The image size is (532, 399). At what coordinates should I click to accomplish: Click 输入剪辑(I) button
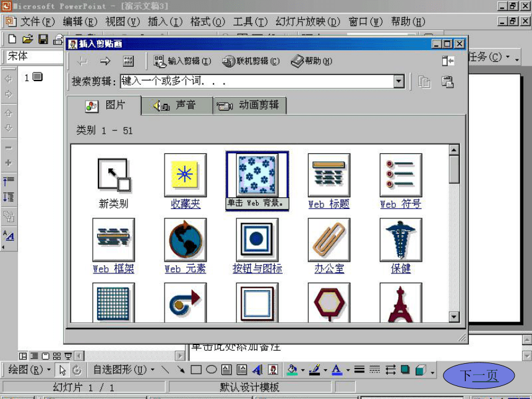182,61
